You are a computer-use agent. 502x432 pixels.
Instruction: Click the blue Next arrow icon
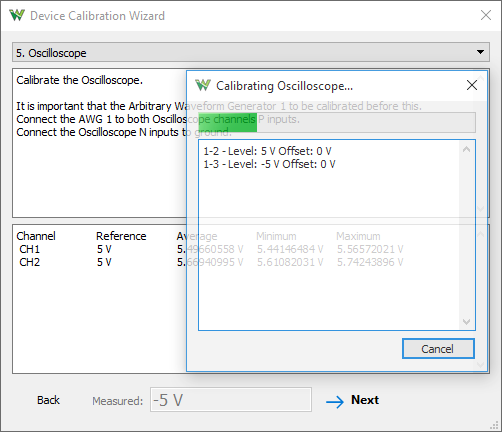(x=335, y=402)
